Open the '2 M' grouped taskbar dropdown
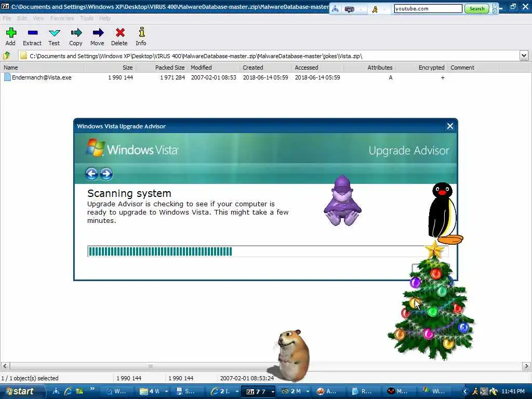Image resolution: width=532 pixels, height=399 pixels. pos(308,392)
